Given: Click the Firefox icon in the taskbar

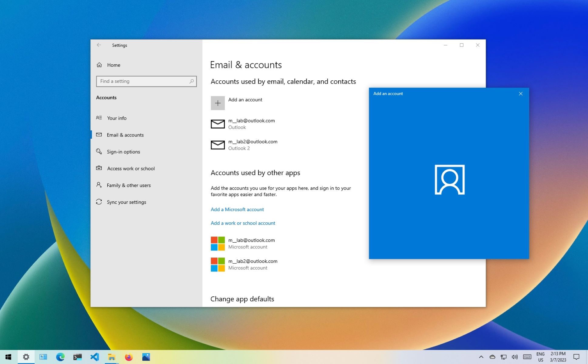Looking at the screenshot, I should [x=129, y=357].
